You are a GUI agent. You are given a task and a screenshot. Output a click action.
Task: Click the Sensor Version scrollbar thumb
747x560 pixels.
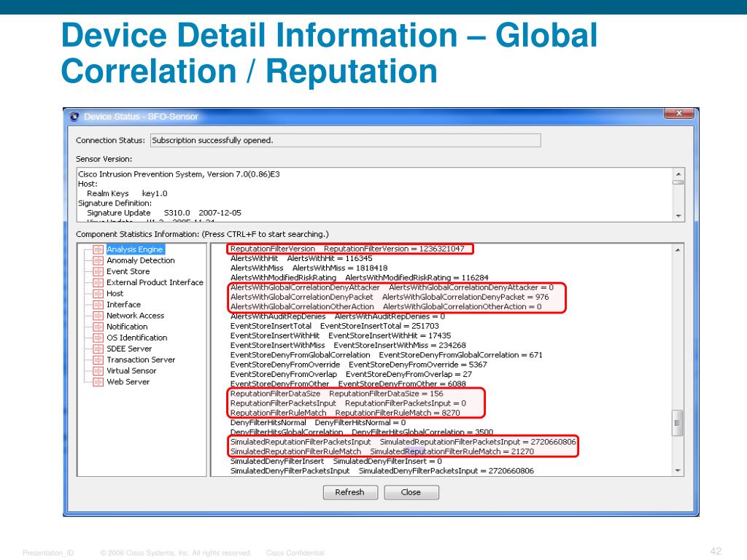point(678,182)
